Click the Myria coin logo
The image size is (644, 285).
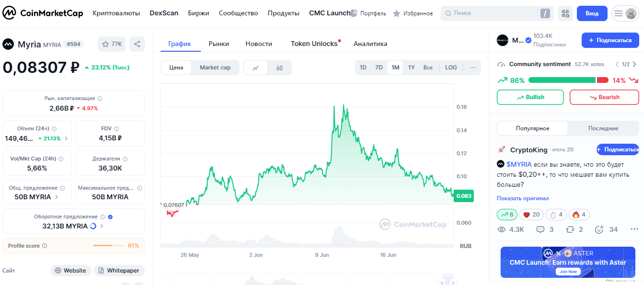pyautogui.click(x=8, y=44)
